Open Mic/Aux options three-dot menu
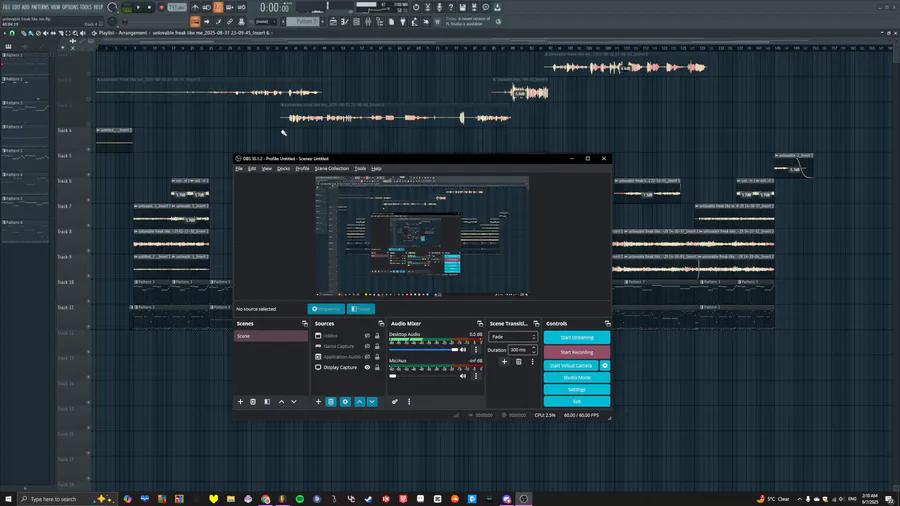 pos(475,376)
